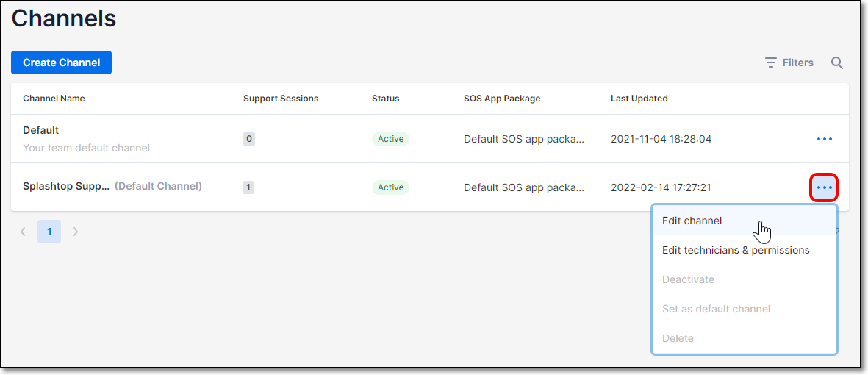This screenshot has width=868, height=375.
Task: Open the Splashtop Supp... channel name
Action: [66, 187]
